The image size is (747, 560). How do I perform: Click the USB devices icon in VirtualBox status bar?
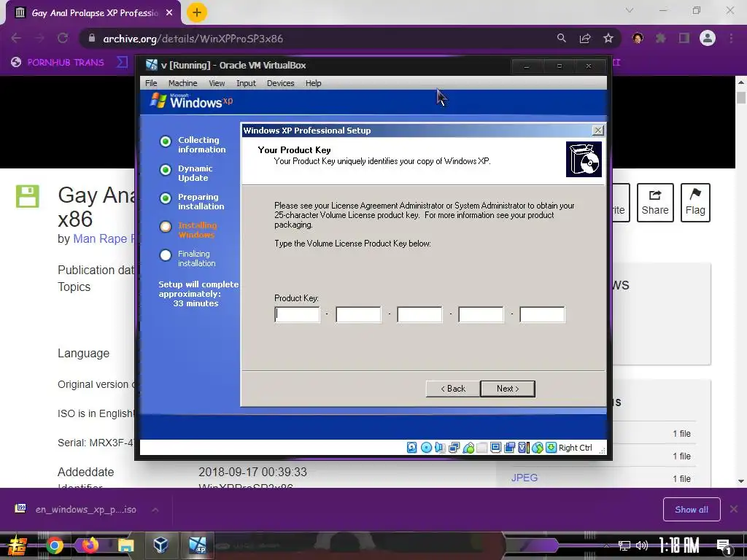(468, 448)
